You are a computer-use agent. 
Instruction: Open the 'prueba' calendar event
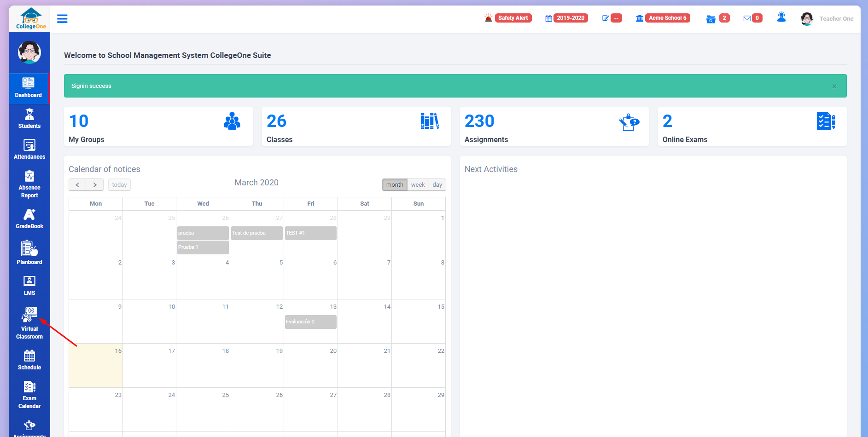click(203, 233)
